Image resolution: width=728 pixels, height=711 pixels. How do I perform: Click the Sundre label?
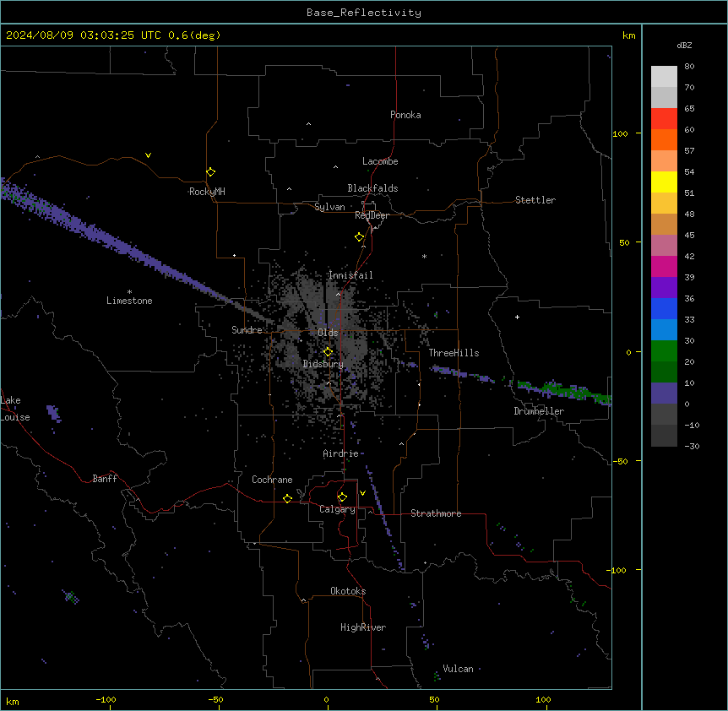coord(247,330)
